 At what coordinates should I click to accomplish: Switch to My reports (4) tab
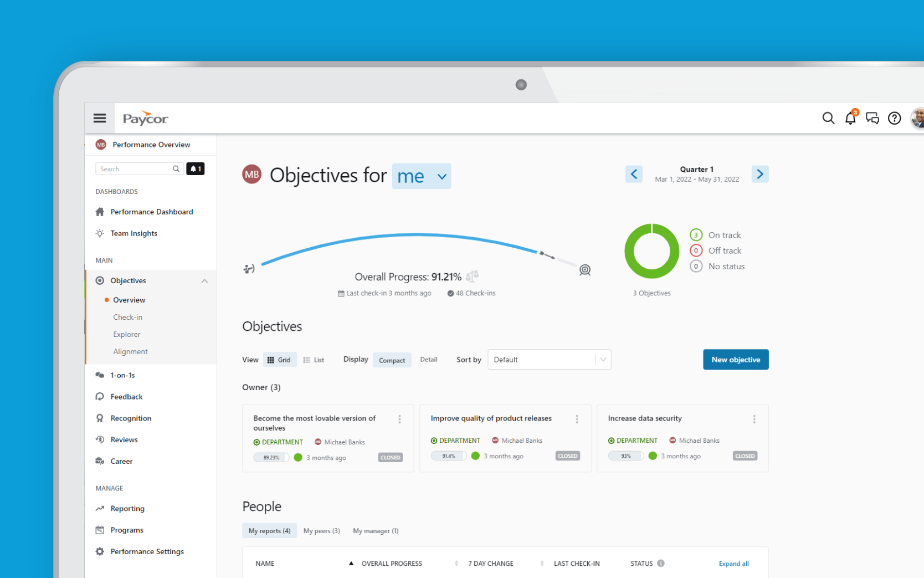click(269, 531)
